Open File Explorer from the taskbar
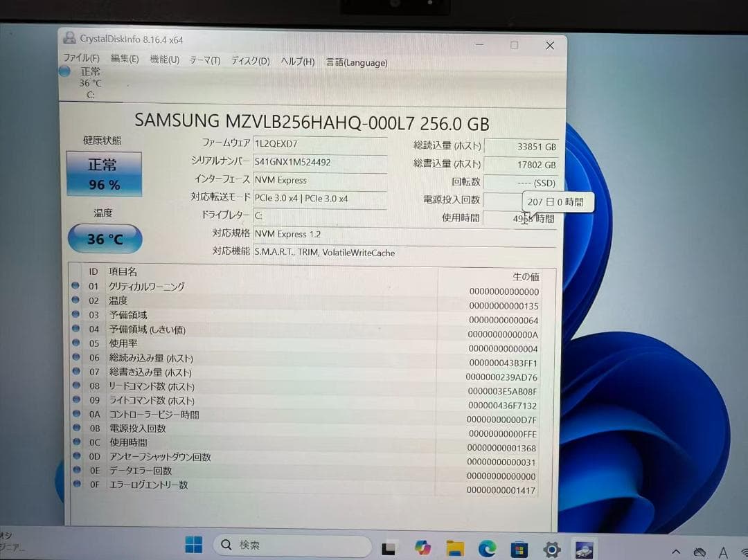The width and height of the screenshot is (748, 560). (x=455, y=548)
